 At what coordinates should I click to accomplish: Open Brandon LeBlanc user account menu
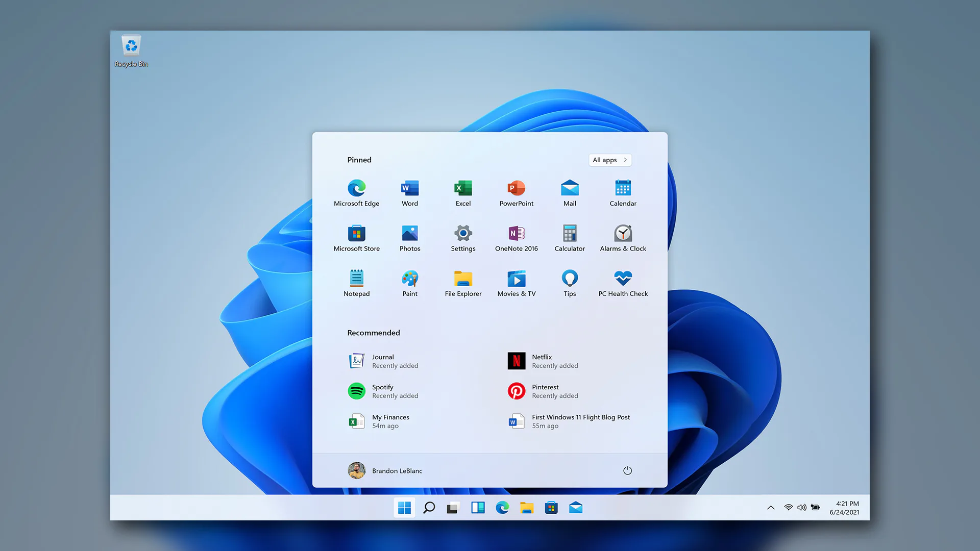385,470
